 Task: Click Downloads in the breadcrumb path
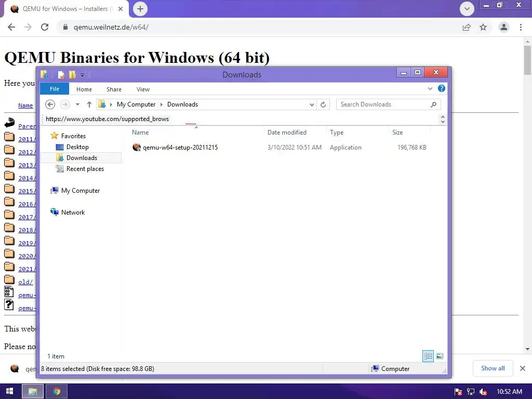pos(182,104)
